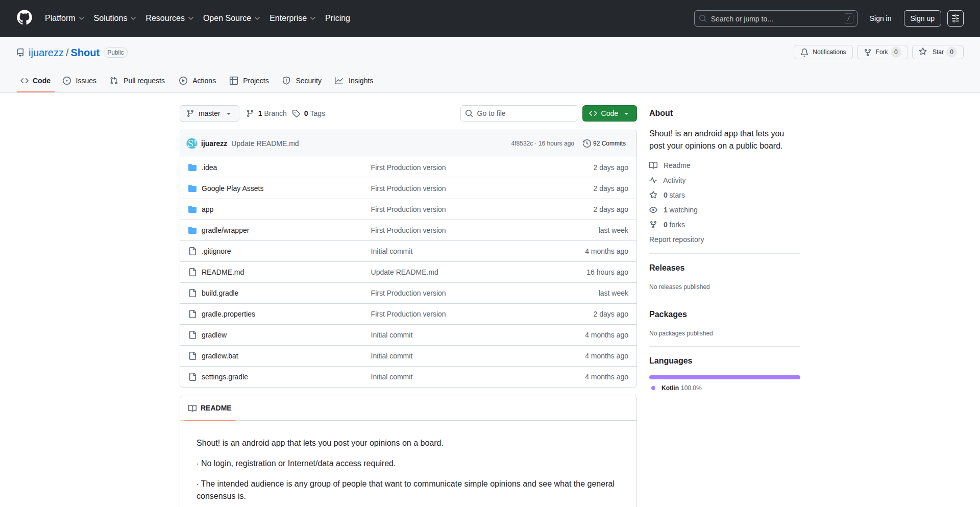Click Report repository link
This screenshot has height=507, width=980.
676,239
